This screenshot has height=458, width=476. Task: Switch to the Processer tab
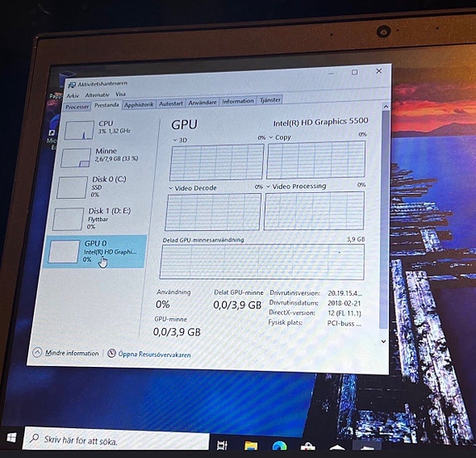pyautogui.click(x=77, y=107)
